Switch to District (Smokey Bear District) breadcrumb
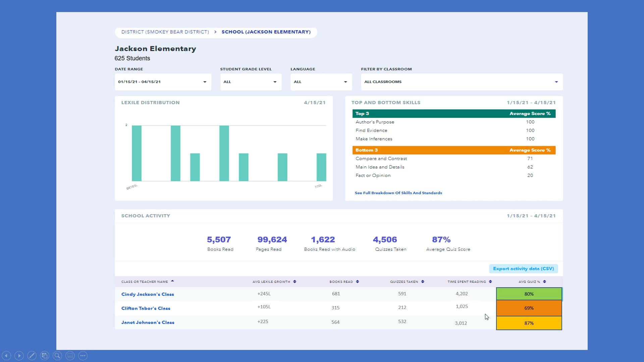Screen dimensions: 644x362 (x=165, y=32)
